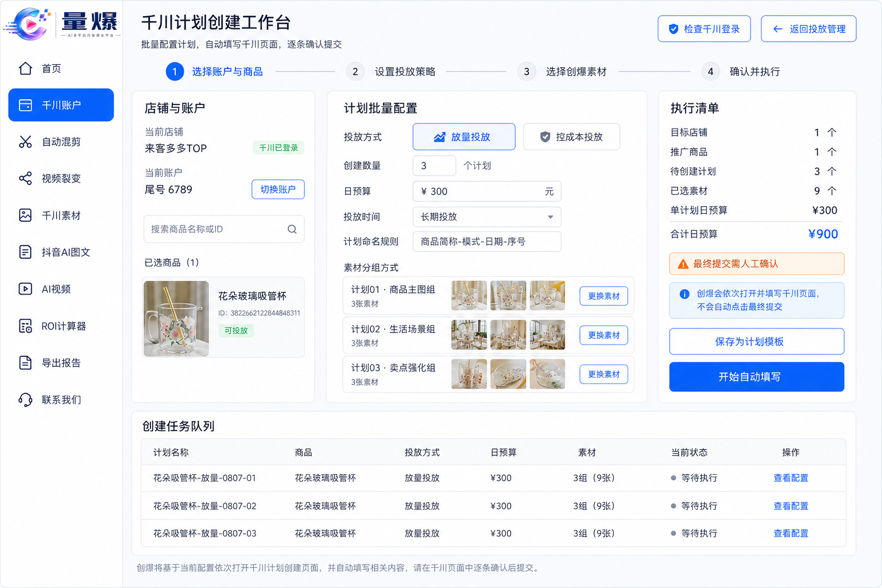The height and width of the screenshot is (588, 882).
Task: Click 更换素材 for 计划01 商品主图组
Action: click(604, 296)
